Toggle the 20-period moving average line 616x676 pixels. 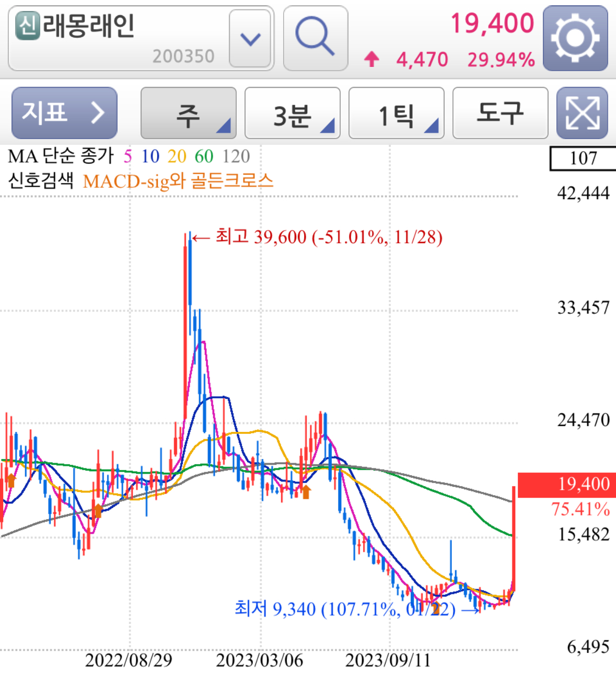(178, 156)
